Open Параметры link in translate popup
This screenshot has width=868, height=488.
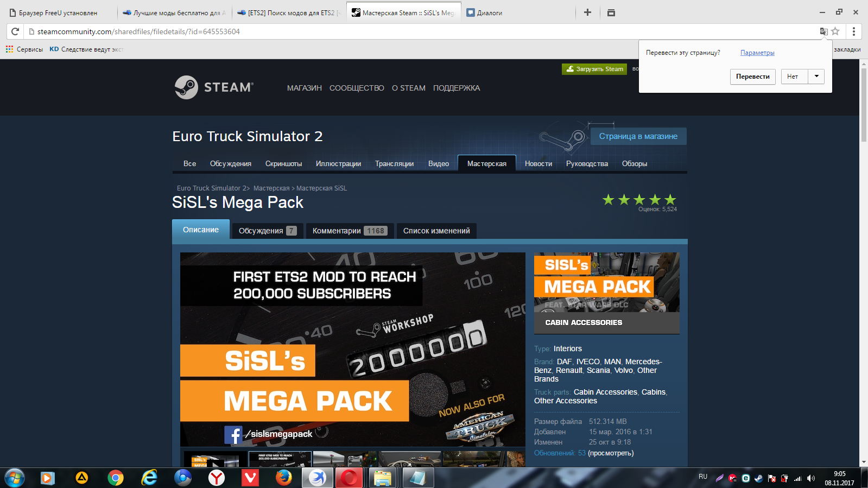pos(757,53)
